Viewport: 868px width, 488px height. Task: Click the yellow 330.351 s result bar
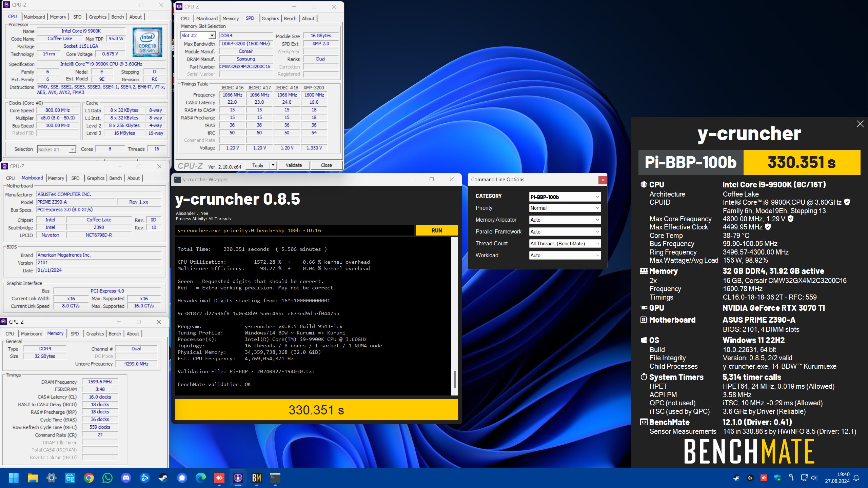[316, 410]
